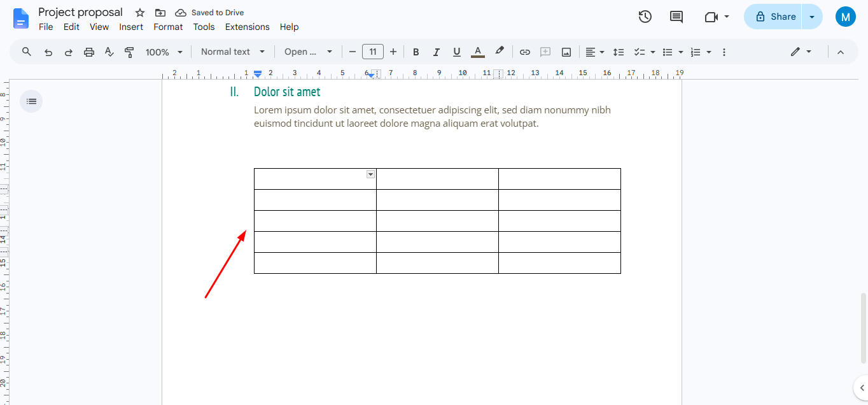
Task: Click the more options three-dot icon
Action: click(x=724, y=52)
